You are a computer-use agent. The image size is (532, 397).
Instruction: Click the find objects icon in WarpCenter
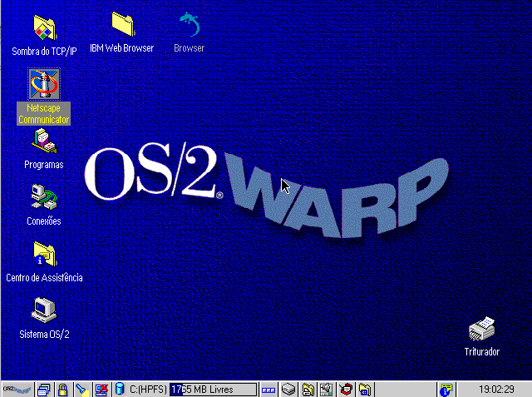click(x=81, y=390)
